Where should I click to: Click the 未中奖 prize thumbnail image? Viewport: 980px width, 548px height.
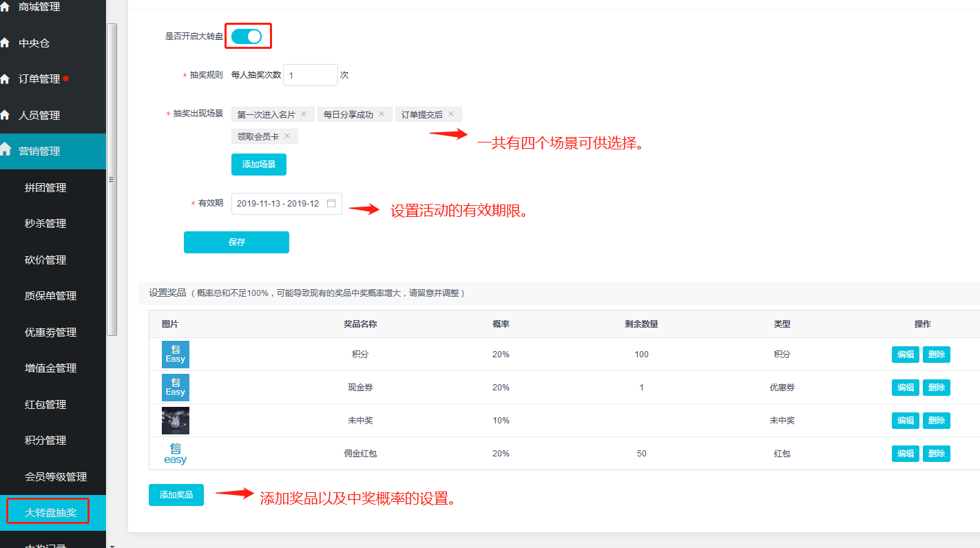point(176,421)
